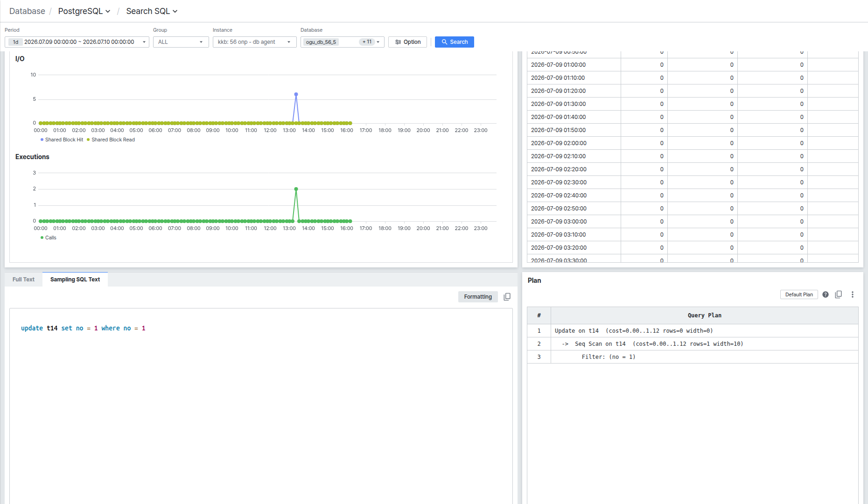This screenshot has height=504, width=868.
Task: Expand the Database ogu_db_56_5 selector
Action: tap(343, 42)
